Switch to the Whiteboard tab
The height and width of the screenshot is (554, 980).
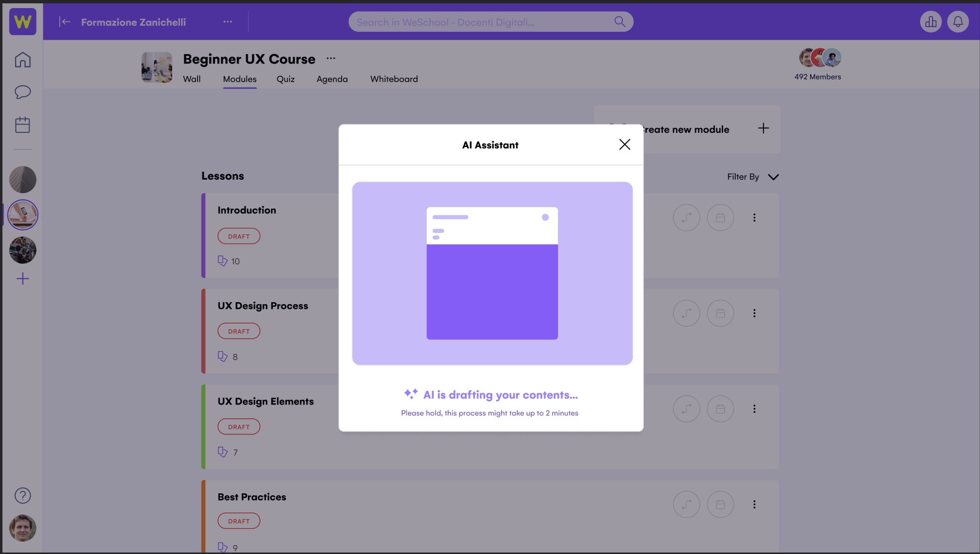[394, 79]
